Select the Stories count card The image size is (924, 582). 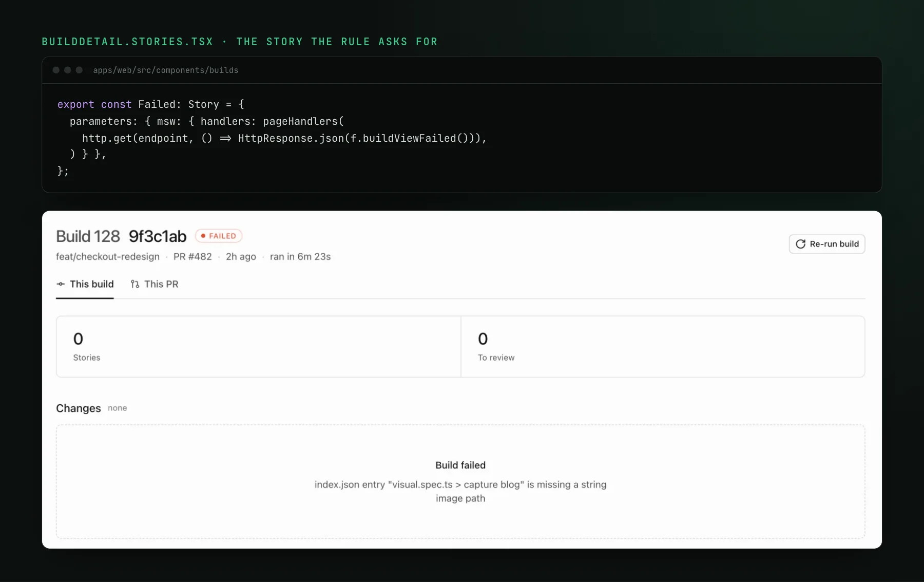click(x=259, y=347)
